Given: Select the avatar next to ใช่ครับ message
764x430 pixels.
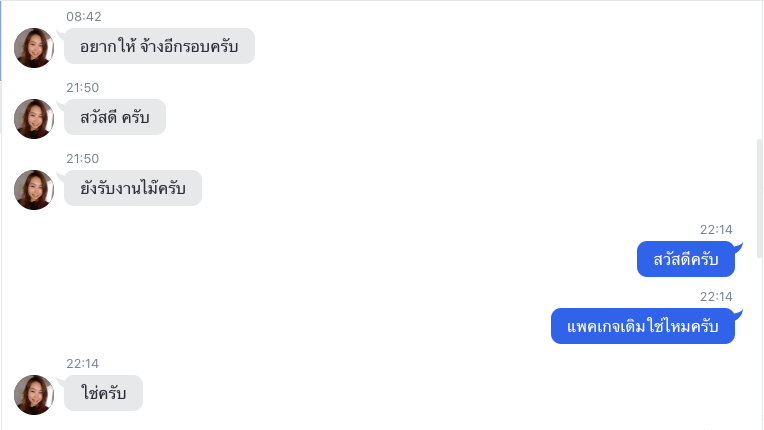Looking at the screenshot, I should [34, 395].
